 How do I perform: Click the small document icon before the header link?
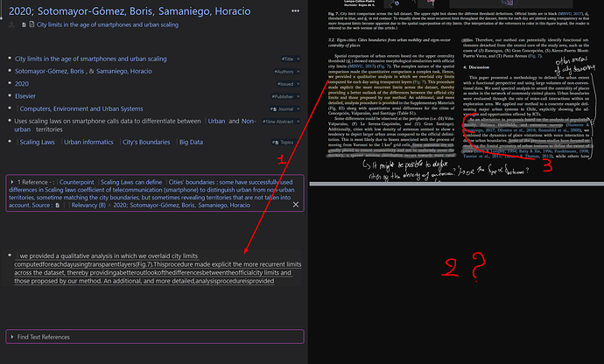[24, 24]
